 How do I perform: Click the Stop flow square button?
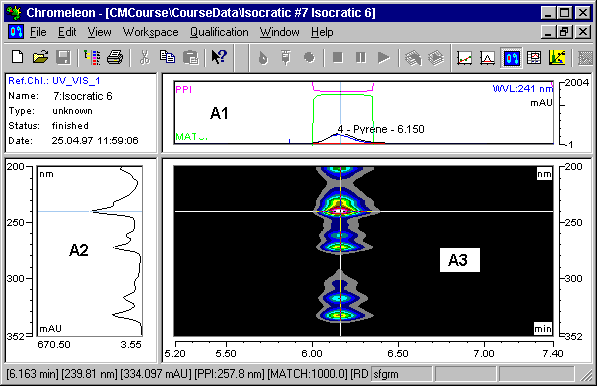337,58
